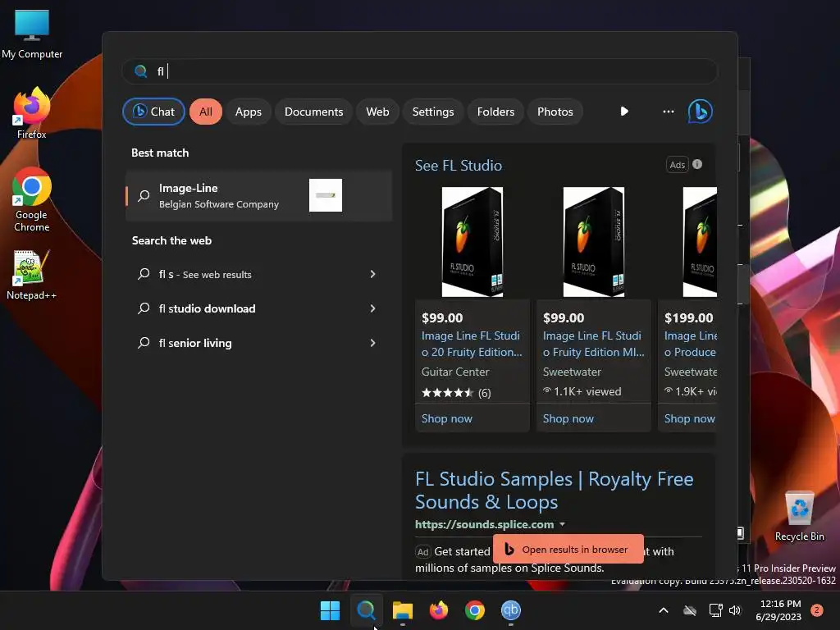Click the more options ellipsis in search filters
The width and height of the screenshot is (840, 630).
click(x=668, y=112)
